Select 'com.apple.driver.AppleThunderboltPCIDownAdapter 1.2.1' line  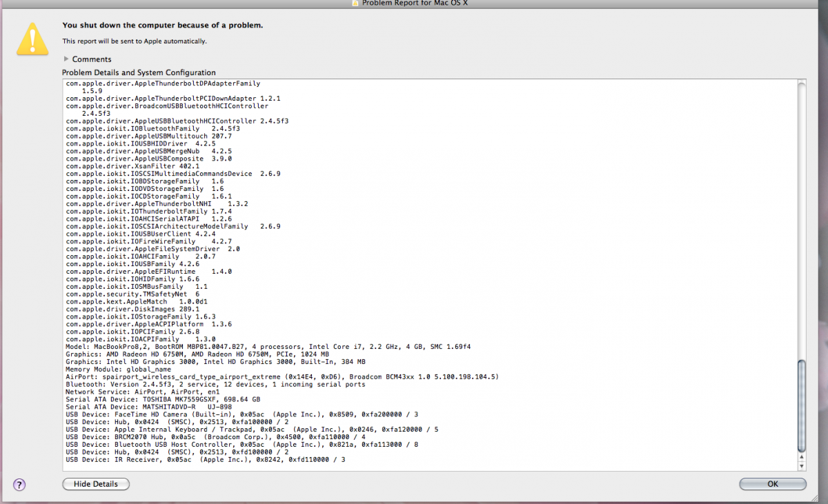point(173,99)
